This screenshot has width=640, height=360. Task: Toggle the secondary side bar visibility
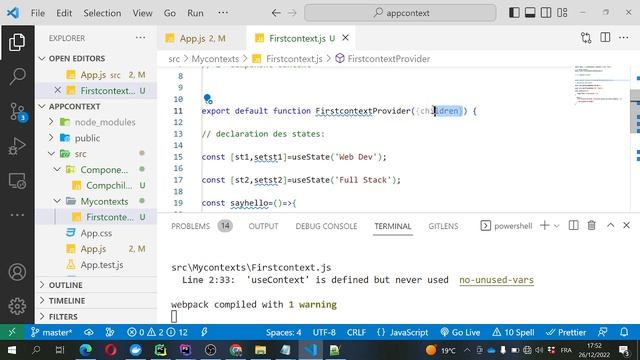pos(546,13)
